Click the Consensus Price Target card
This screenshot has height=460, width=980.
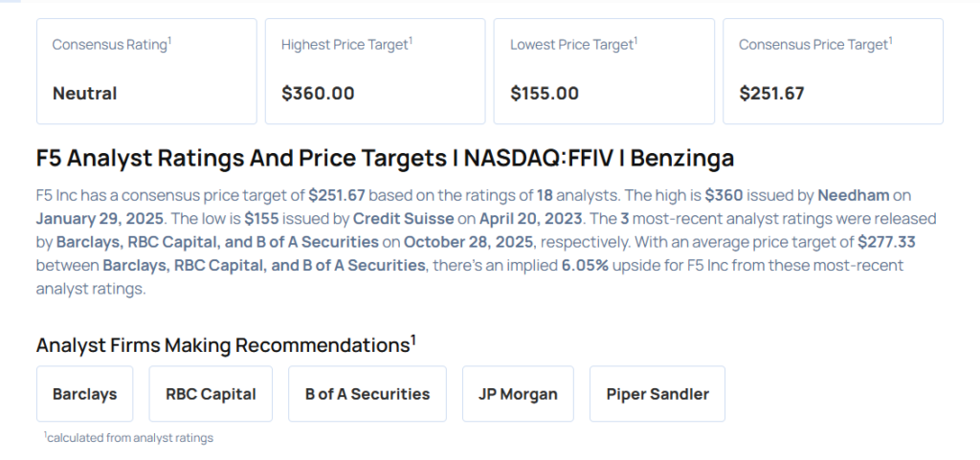coord(833,71)
